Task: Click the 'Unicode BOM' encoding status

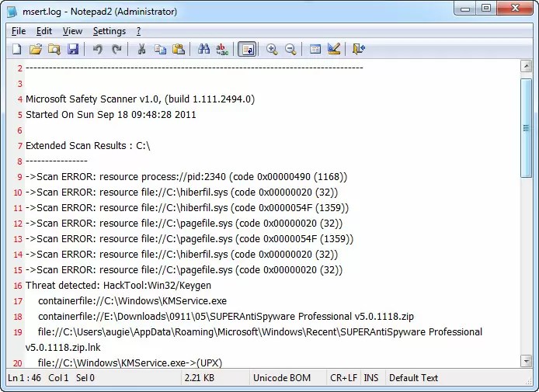Action: [x=282, y=378]
